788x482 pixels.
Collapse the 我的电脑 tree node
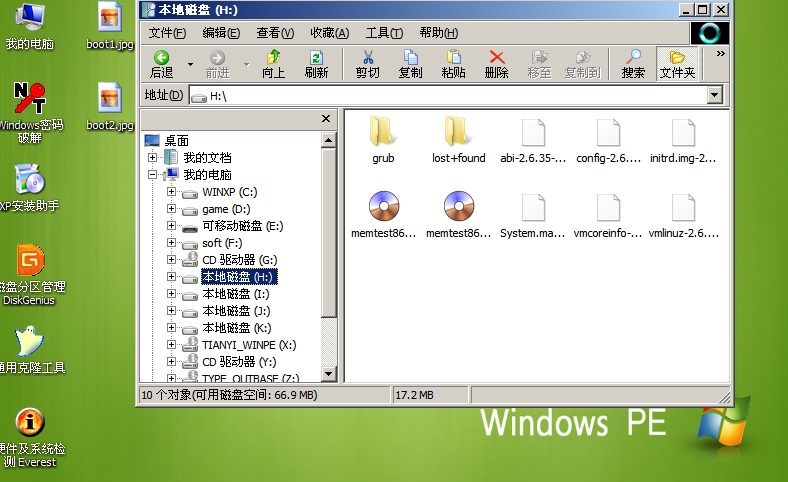coord(152,174)
